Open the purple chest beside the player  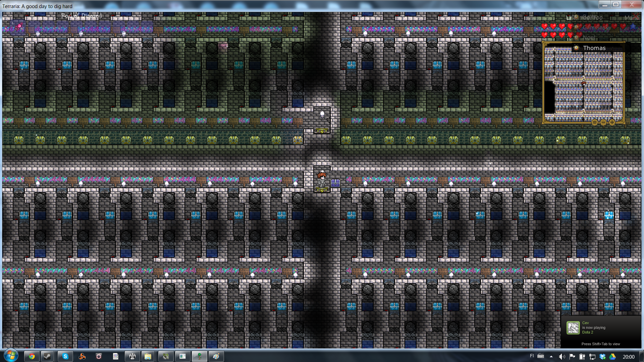(335, 183)
